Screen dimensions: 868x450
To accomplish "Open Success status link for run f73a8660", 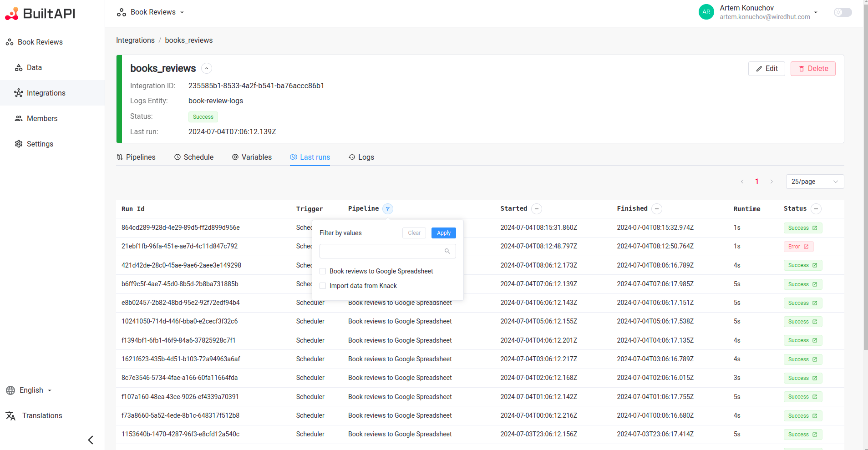I will point(803,416).
